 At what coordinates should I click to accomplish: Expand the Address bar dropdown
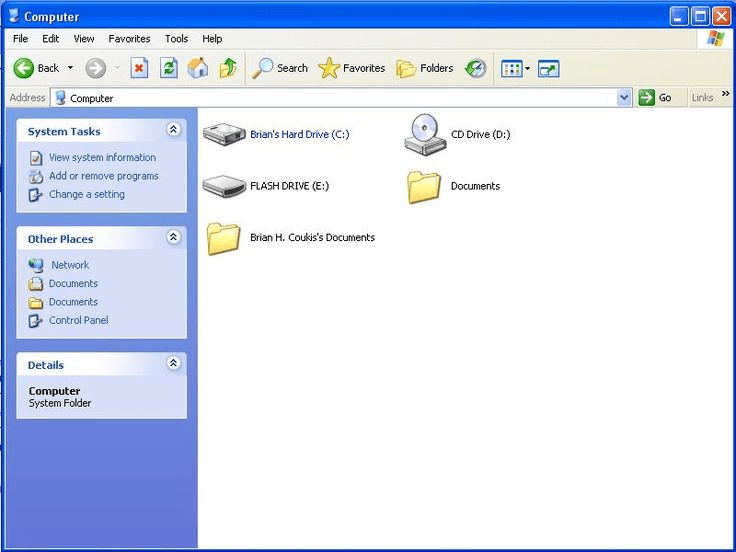624,98
